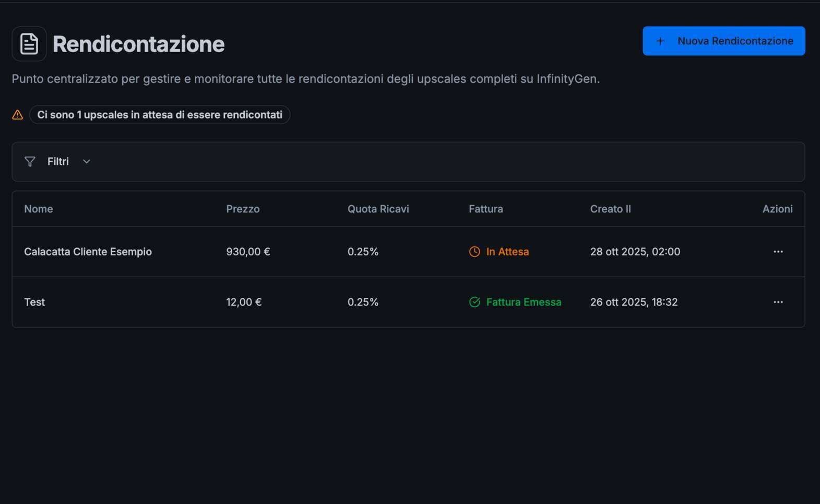Open actions menu for Calacatta Cliente Esempio

click(778, 251)
